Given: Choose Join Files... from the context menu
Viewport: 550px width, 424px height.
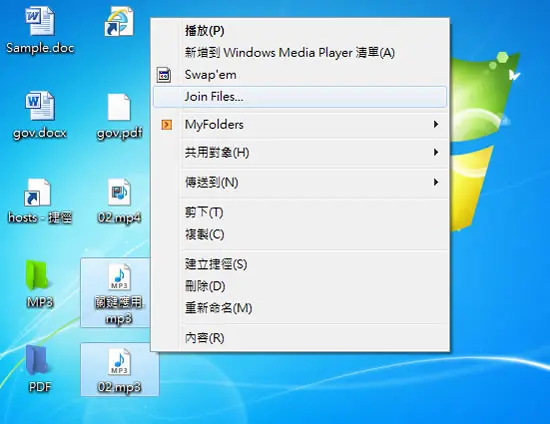Looking at the screenshot, I should (x=300, y=97).
